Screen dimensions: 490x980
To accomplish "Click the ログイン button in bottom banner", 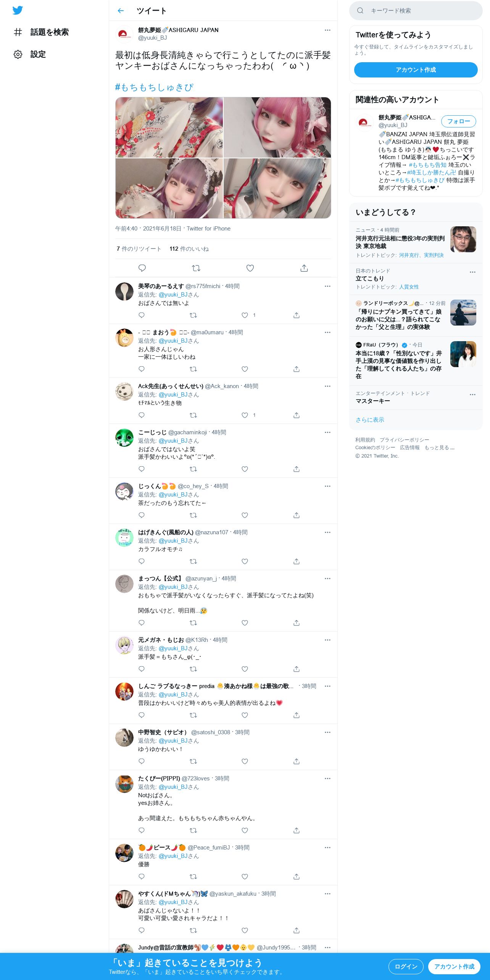I will click(x=406, y=966).
